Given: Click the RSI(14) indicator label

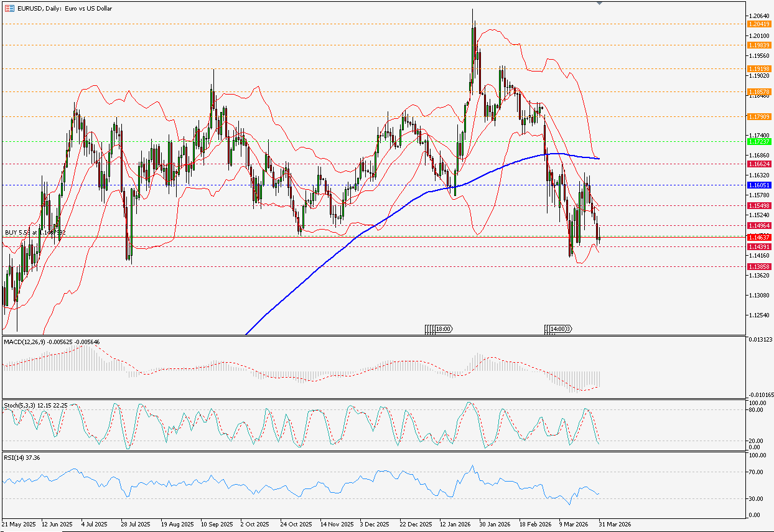Looking at the screenshot, I should pos(14,457).
